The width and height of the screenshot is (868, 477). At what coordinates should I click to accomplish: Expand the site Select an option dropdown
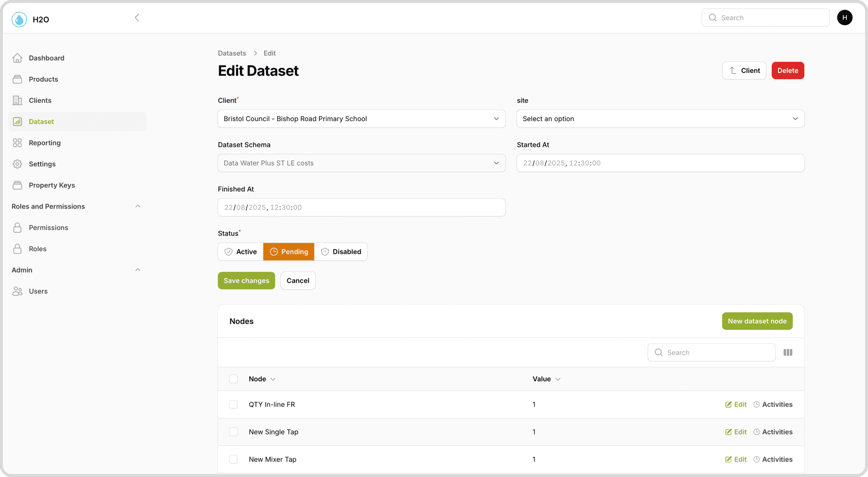point(660,119)
